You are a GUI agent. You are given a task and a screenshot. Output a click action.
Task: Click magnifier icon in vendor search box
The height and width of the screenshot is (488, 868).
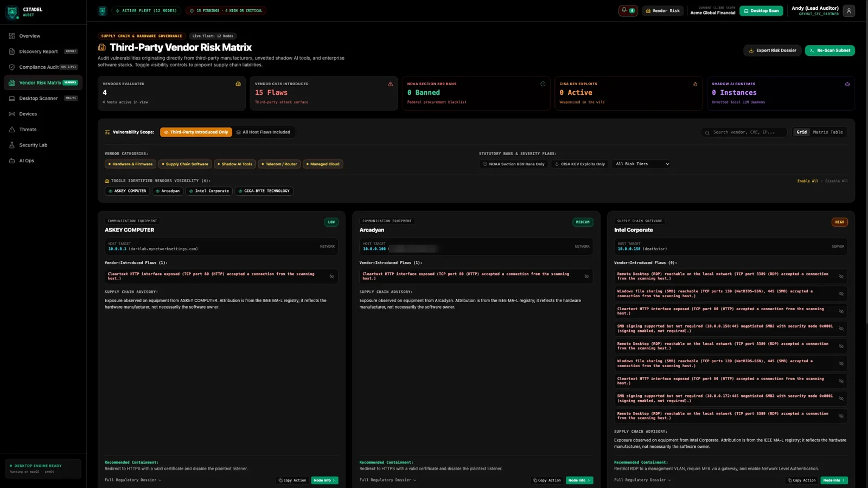point(707,132)
